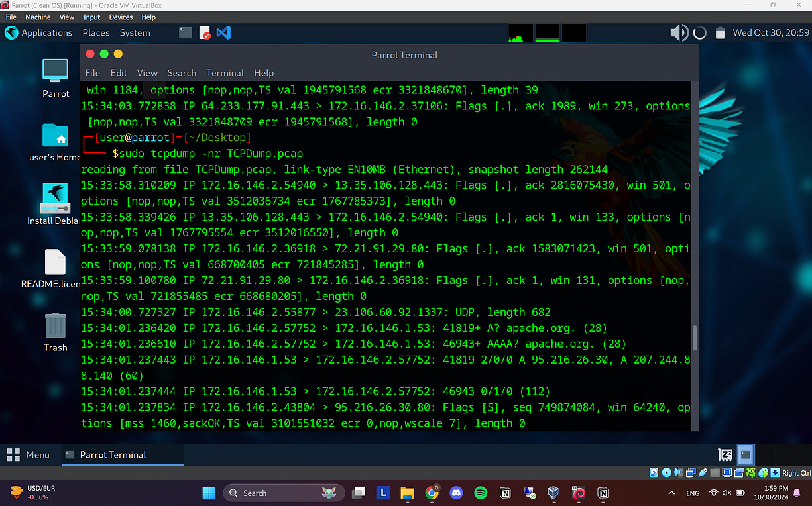Launch VS Code from the top panel
Image resolution: width=812 pixels, height=506 pixels.
point(223,32)
